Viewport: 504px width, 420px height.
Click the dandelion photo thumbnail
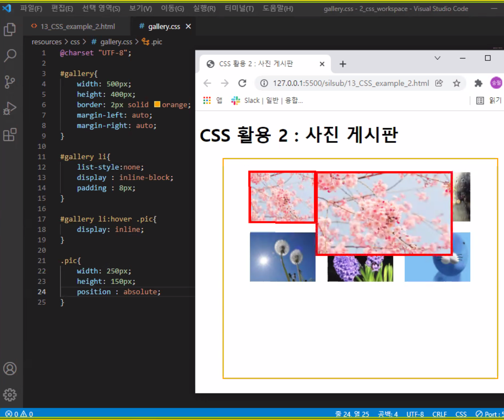tap(283, 257)
